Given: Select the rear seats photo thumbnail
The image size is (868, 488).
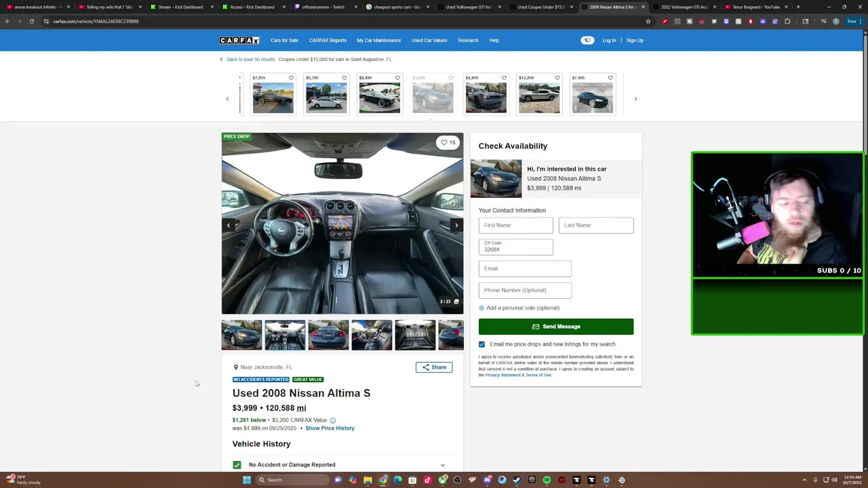Looking at the screenshot, I should click(x=415, y=335).
